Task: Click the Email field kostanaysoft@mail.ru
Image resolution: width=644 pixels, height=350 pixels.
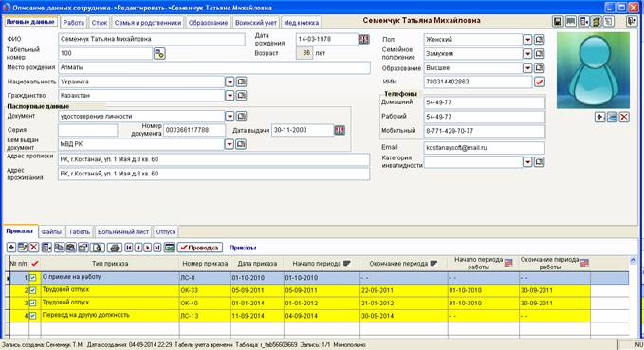Action: 485,147
